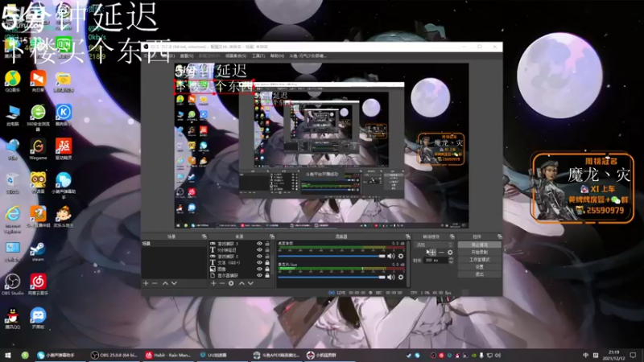Screen dimensions: 644x362
Task: Move the scene up in the Scenes panel
Action: click(x=165, y=283)
